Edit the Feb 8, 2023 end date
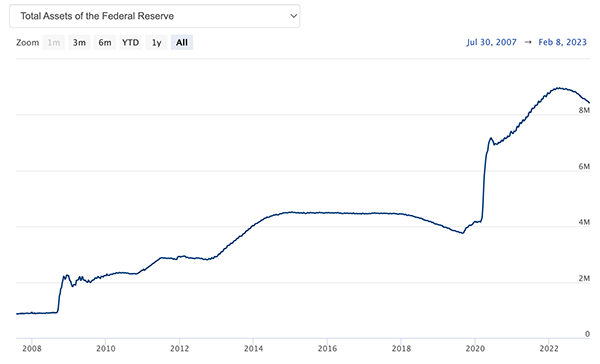The height and width of the screenshot is (364, 600). tap(562, 42)
